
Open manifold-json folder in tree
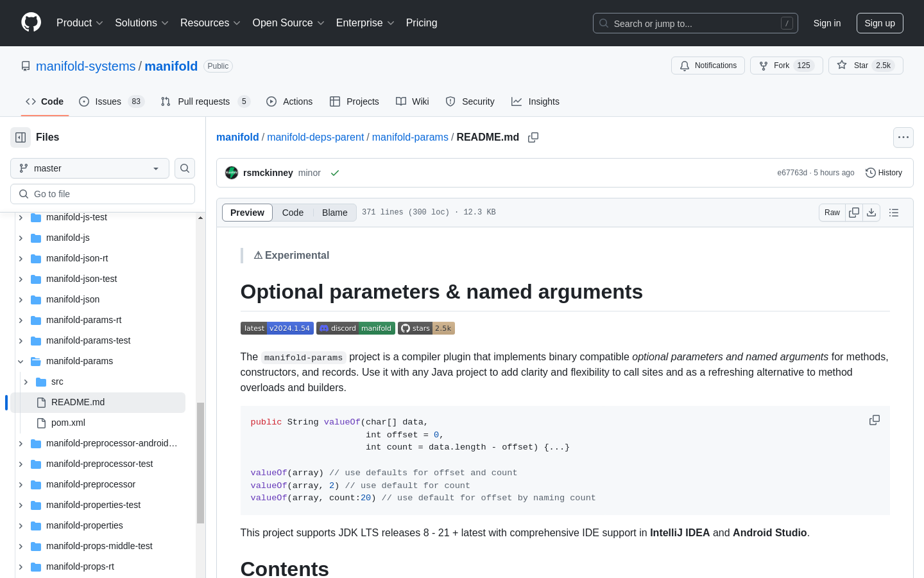point(73,299)
